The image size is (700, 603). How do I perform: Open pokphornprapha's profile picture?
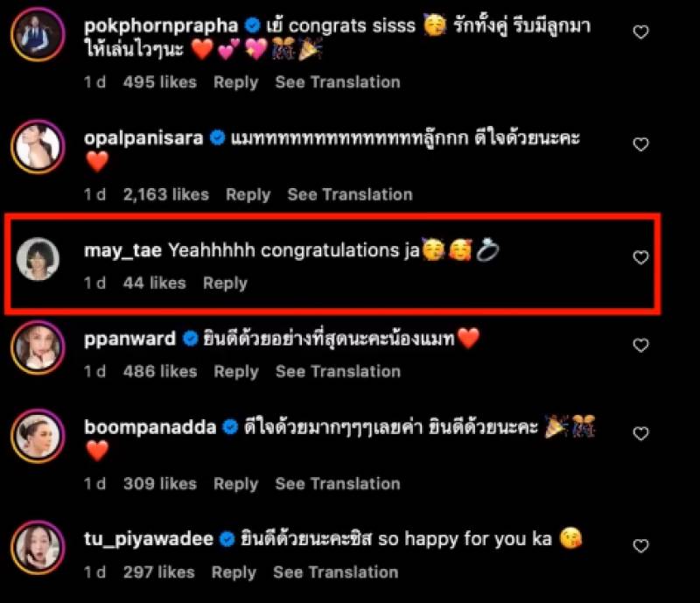pyautogui.click(x=38, y=34)
